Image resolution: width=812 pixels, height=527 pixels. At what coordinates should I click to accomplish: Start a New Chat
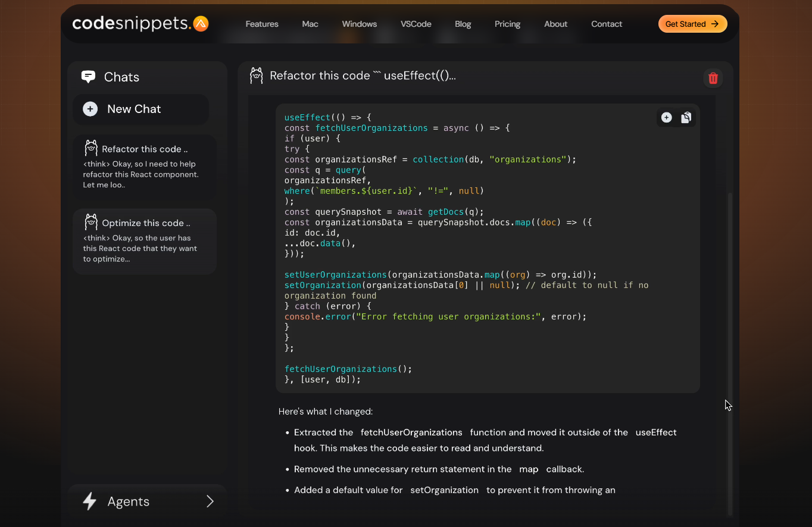point(141,109)
